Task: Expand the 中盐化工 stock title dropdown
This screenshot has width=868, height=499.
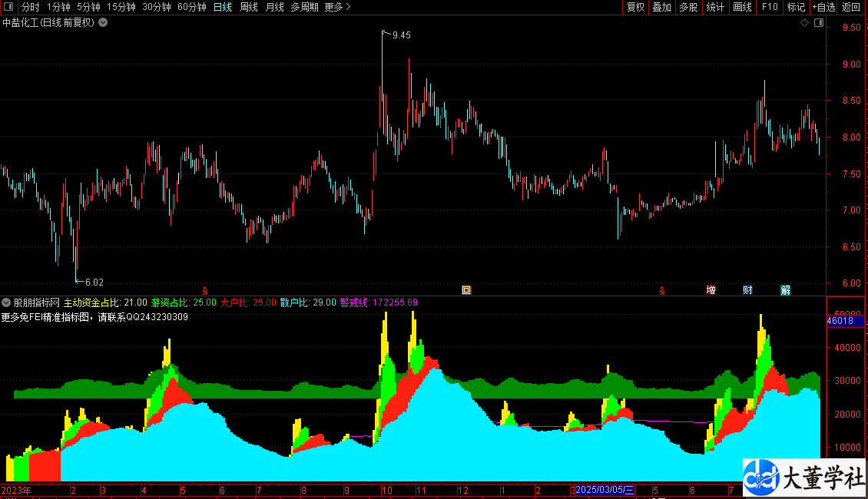Action: pyautogui.click(x=103, y=22)
